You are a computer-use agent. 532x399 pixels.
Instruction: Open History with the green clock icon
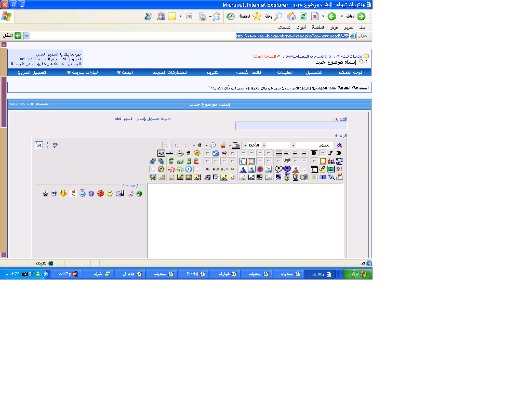[230, 16]
